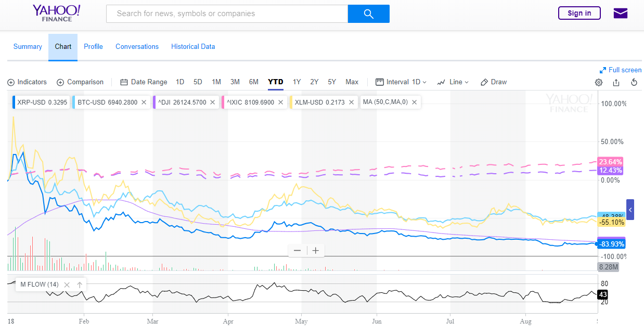Viewport: 644px width, 336px height.
Task: Open the Yahoo Mail envelope icon
Action: (621, 14)
